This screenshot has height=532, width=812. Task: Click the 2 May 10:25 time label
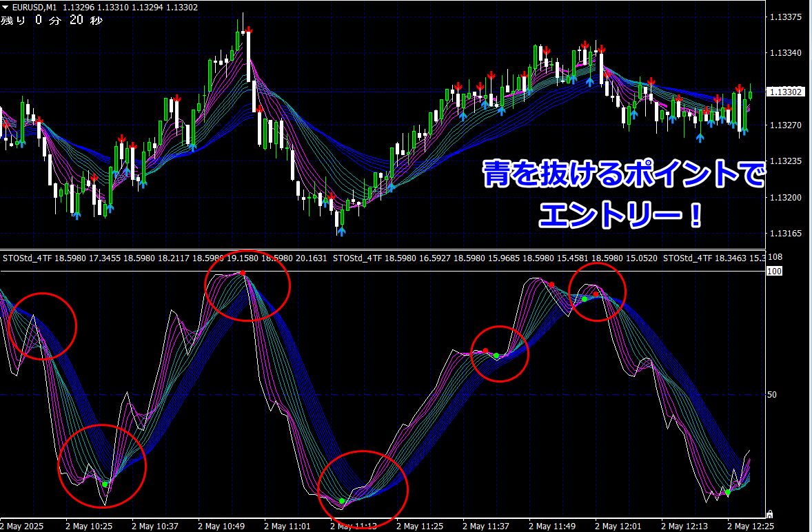tap(88, 526)
